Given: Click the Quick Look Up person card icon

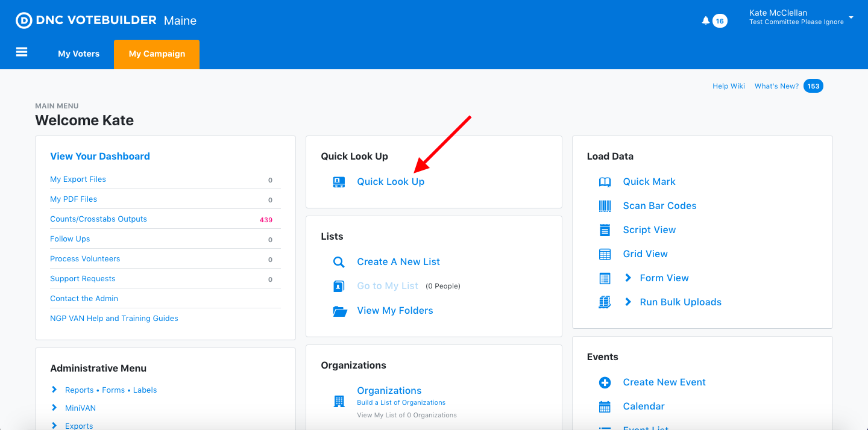Looking at the screenshot, I should point(339,182).
